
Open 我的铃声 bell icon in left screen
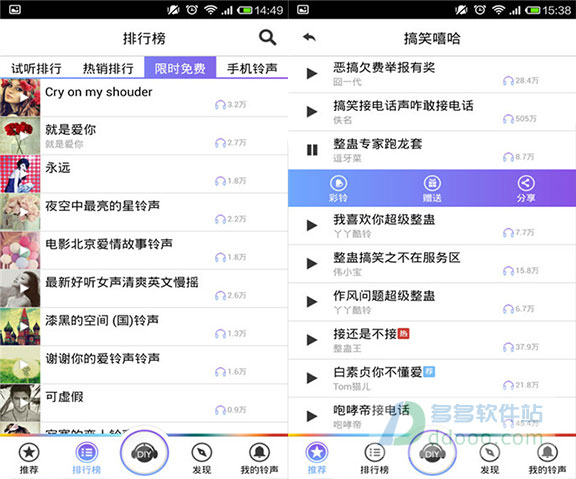click(x=259, y=458)
